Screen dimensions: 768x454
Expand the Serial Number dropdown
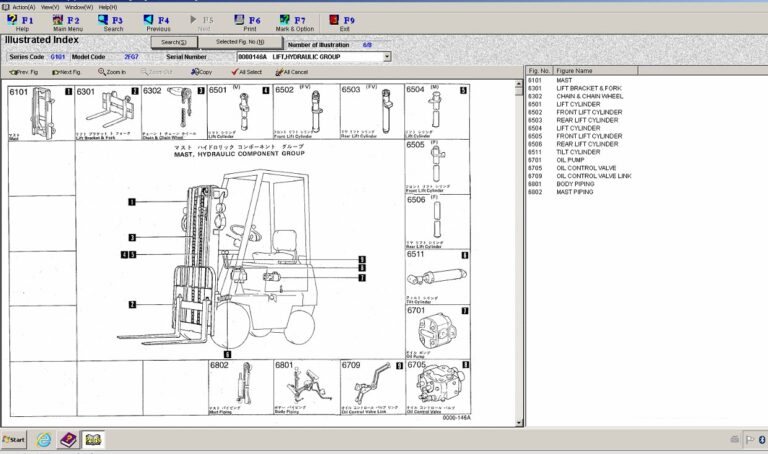point(387,57)
